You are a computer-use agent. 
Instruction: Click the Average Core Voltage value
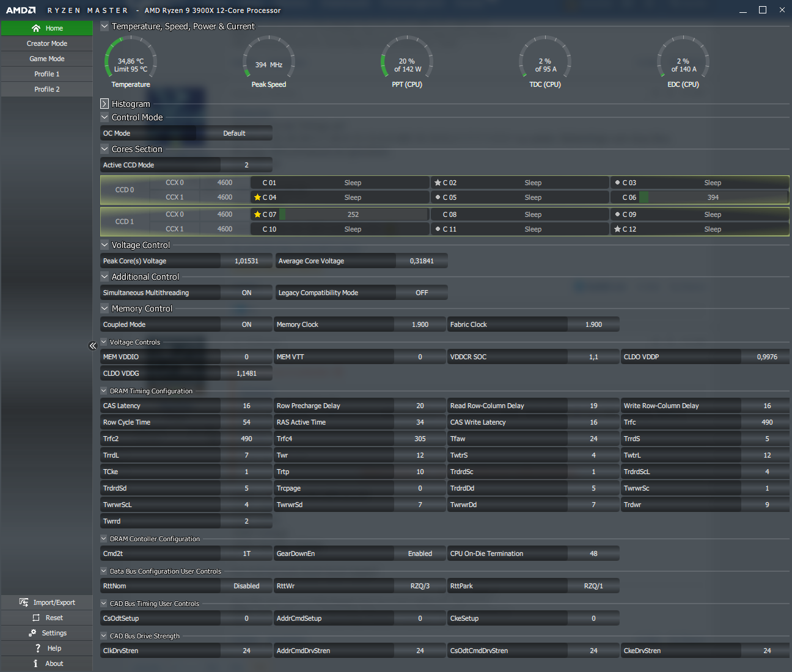(422, 261)
